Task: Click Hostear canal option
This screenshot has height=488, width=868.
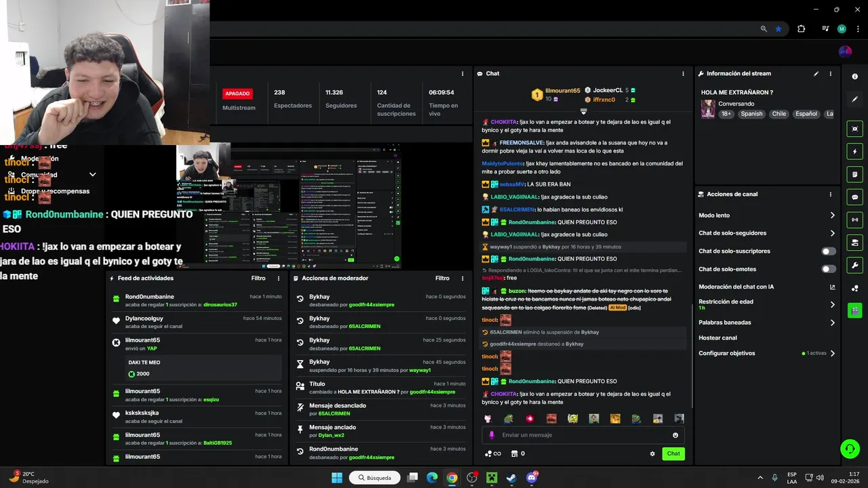Action: [x=717, y=338]
